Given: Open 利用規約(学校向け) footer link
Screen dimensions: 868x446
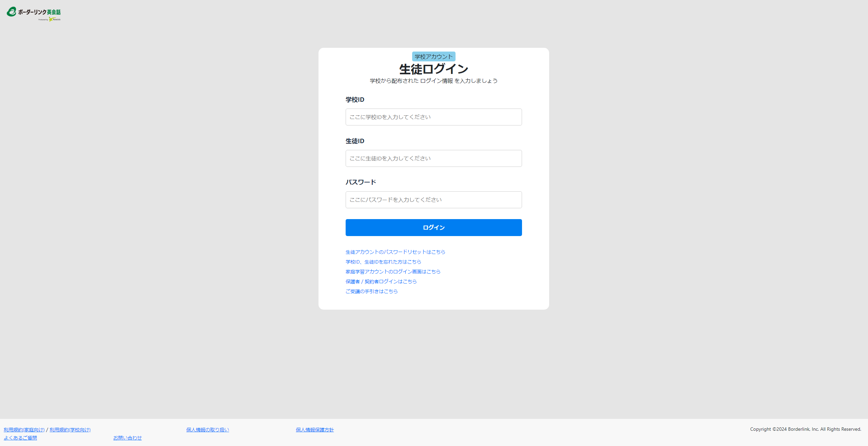Looking at the screenshot, I should pos(70,430).
